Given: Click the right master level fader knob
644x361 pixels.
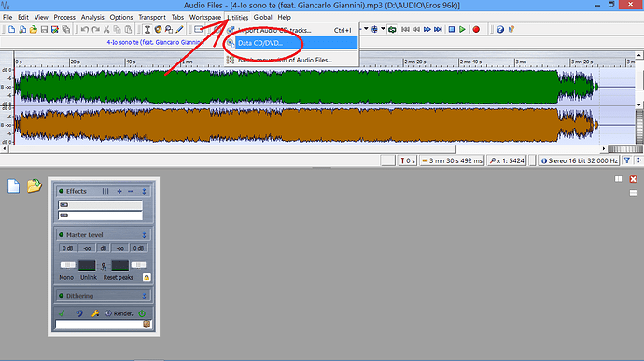Looking at the screenshot, I should [x=139, y=265].
